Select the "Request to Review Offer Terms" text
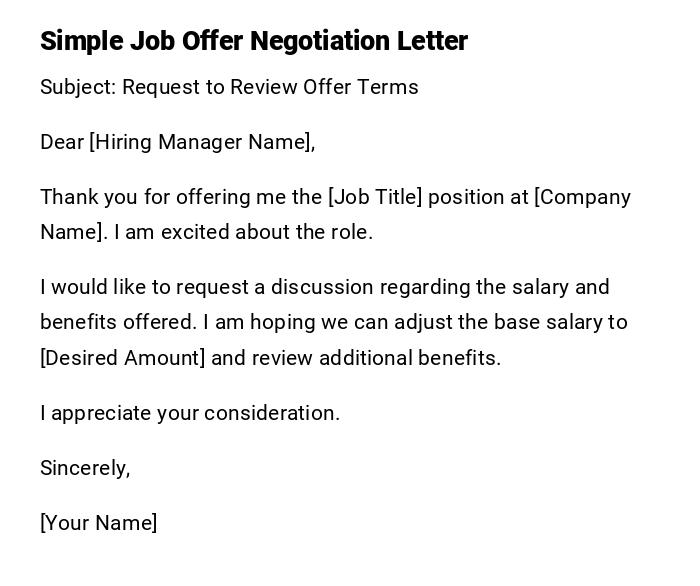 click(x=270, y=87)
